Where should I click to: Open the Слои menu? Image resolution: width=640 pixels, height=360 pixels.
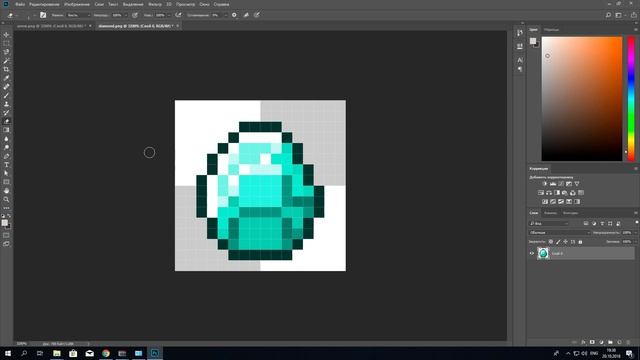pyautogui.click(x=99, y=4)
